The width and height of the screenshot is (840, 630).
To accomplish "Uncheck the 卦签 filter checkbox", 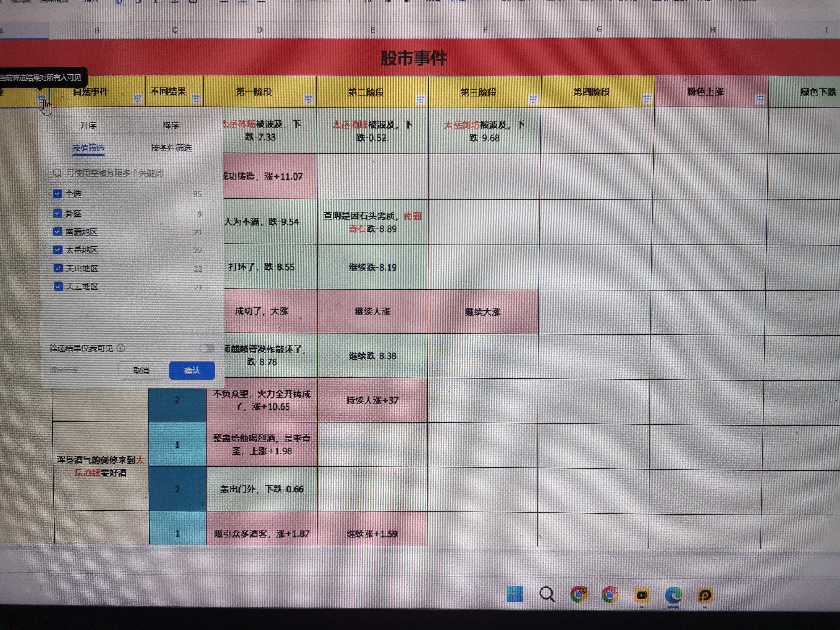I will coord(57,213).
